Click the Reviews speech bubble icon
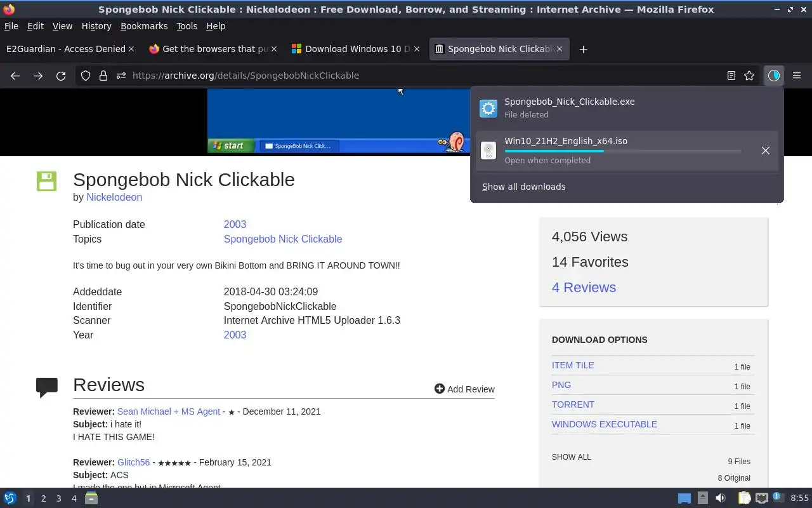 coord(47,387)
